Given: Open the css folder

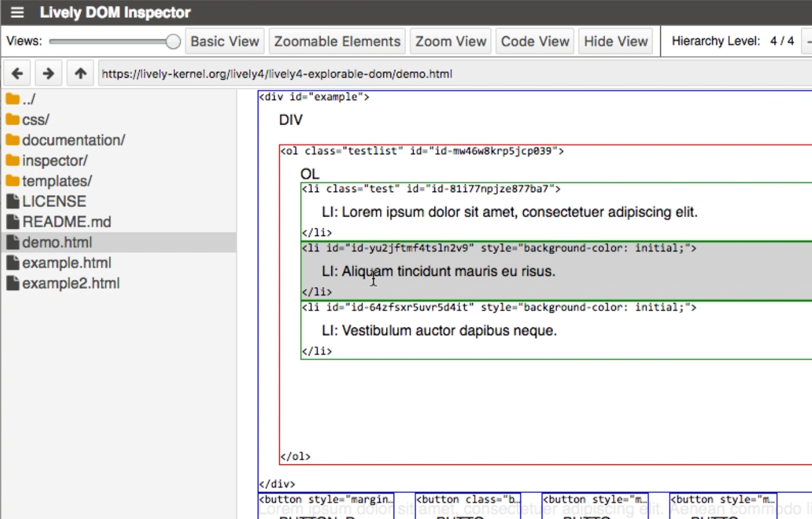Looking at the screenshot, I should coord(35,120).
